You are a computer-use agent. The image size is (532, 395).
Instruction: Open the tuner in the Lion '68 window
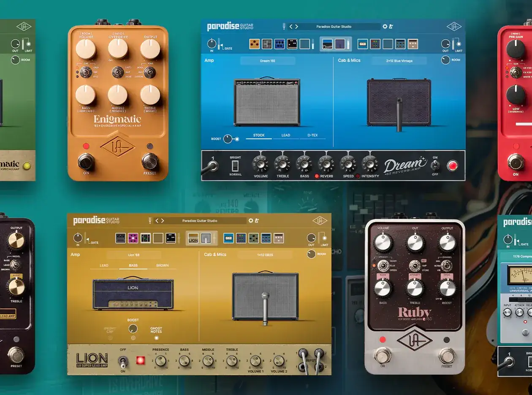pyautogui.click(x=150, y=220)
